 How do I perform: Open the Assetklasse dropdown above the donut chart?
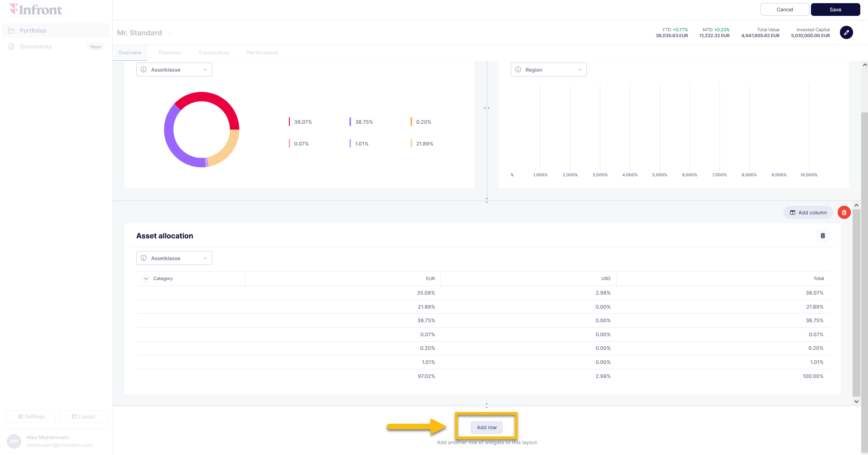coord(174,70)
